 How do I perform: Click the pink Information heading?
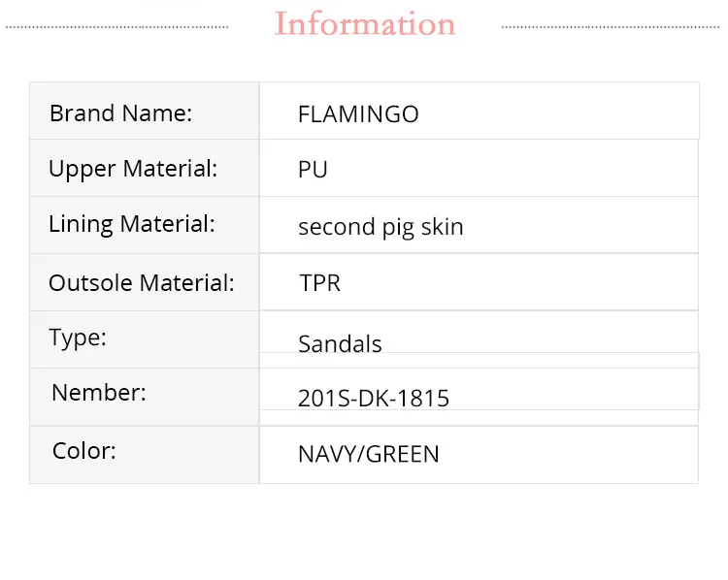[x=365, y=24]
